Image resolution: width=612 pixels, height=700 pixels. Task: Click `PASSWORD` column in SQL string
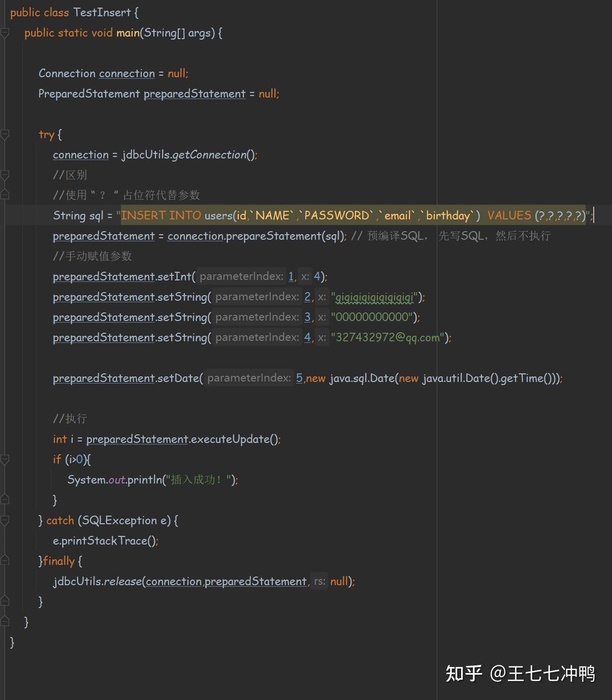point(337,215)
